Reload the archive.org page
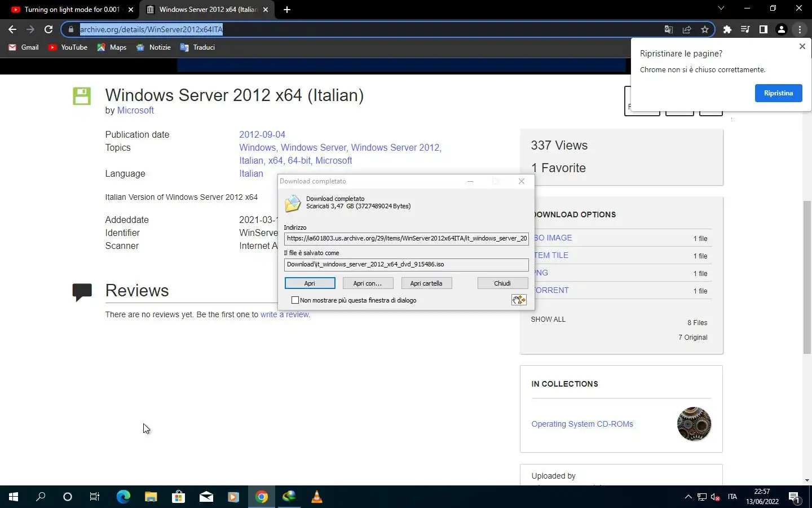 click(48, 29)
